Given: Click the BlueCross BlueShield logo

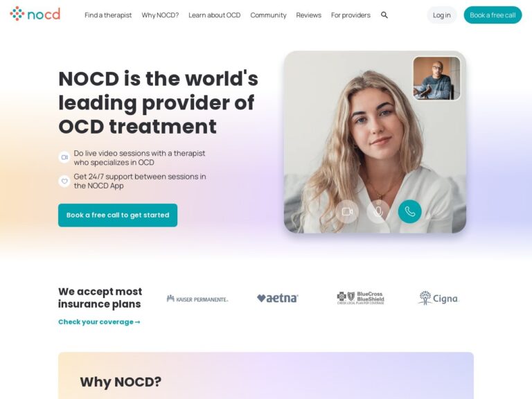Looking at the screenshot, I should [x=360, y=298].
